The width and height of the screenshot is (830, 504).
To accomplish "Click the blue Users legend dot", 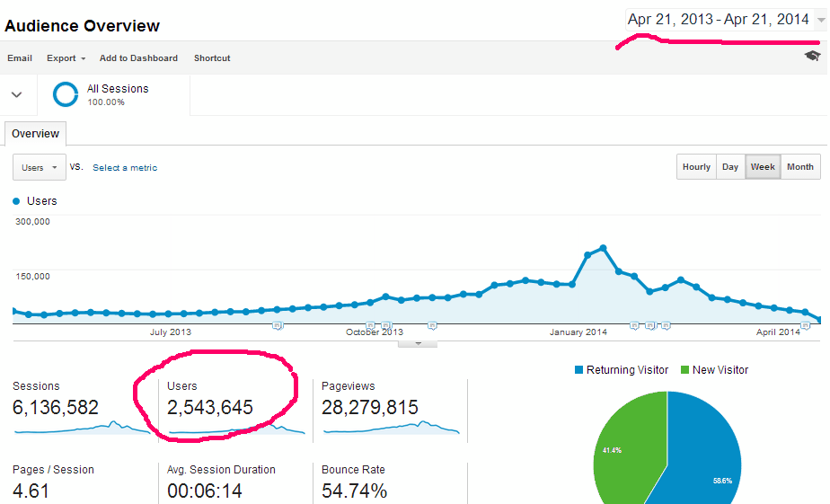I will 16,201.
